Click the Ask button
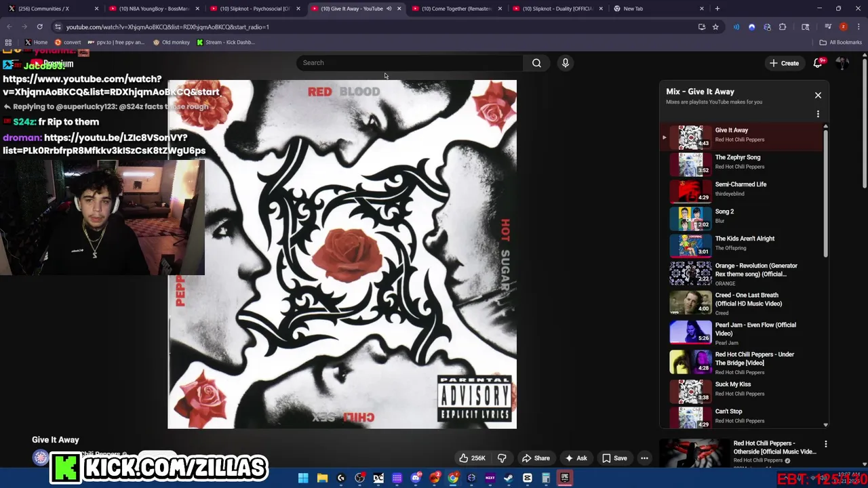Viewport: 868px width, 488px height. [576, 458]
